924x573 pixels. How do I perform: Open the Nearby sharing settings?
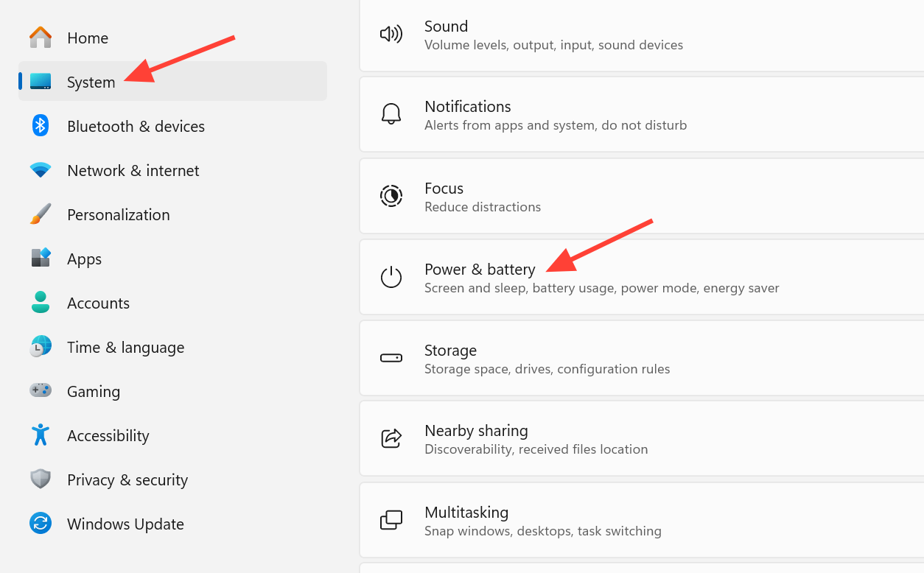pos(641,439)
